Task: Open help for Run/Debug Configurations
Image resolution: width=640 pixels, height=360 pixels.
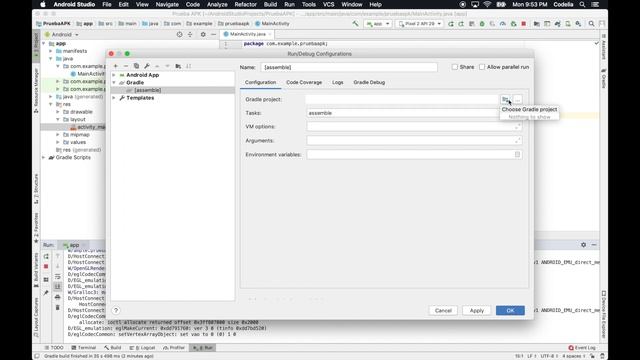Action: [116, 311]
